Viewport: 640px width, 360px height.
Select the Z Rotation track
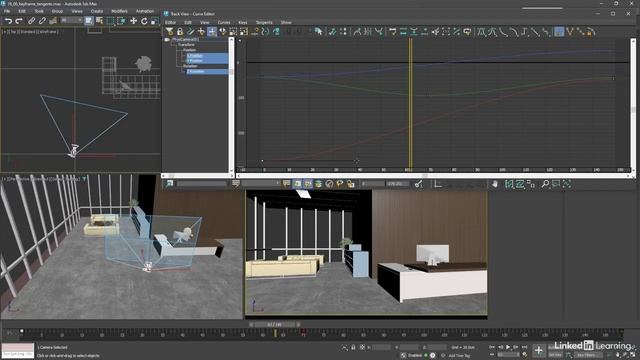click(207, 71)
